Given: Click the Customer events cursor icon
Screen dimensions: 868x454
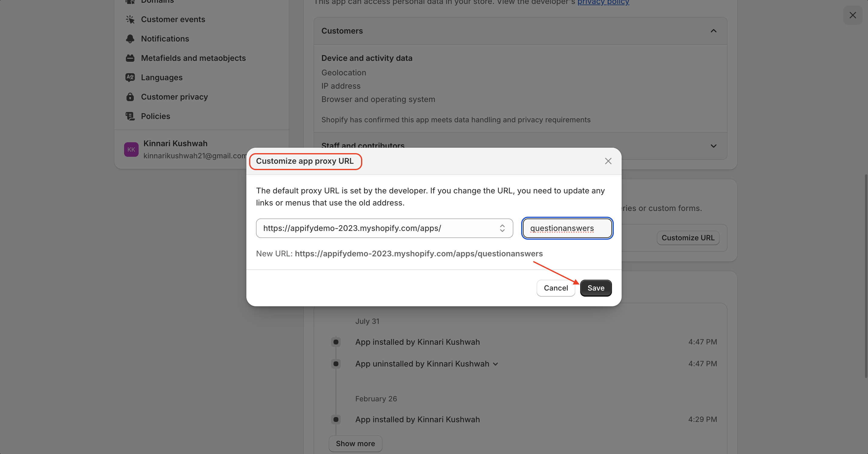Looking at the screenshot, I should (x=130, y=20).
